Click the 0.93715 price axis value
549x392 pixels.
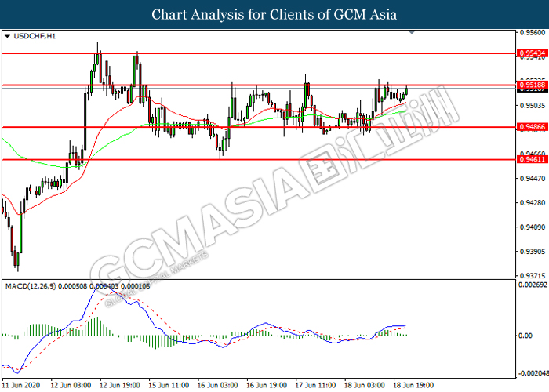pyautogui.click(x=533, y=276)
